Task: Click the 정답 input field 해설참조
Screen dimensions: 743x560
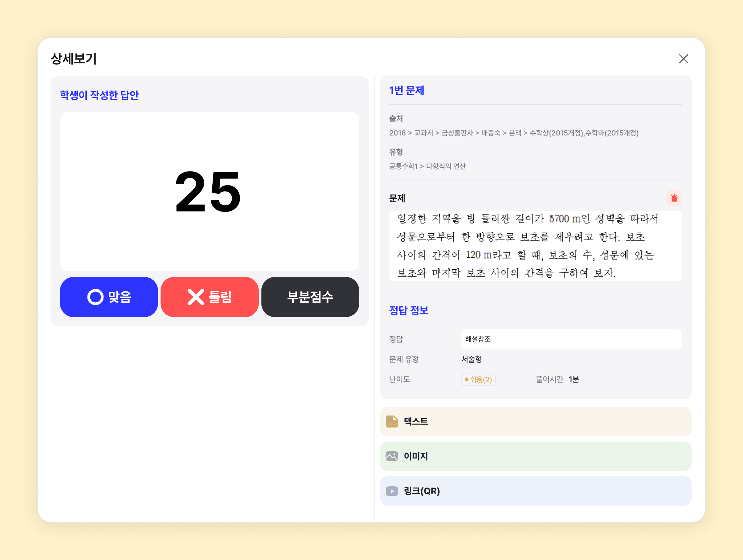Action: [x=571, y=339]
